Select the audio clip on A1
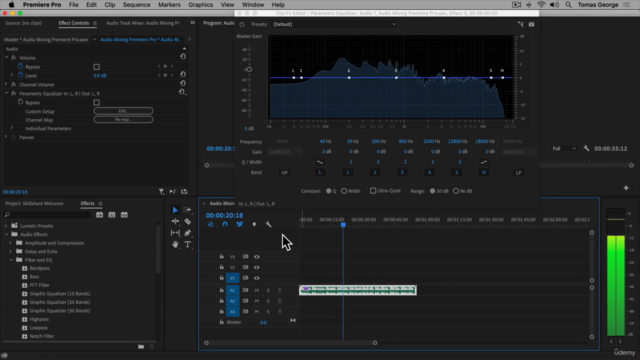640x360 pixels. tap(358, 290)
